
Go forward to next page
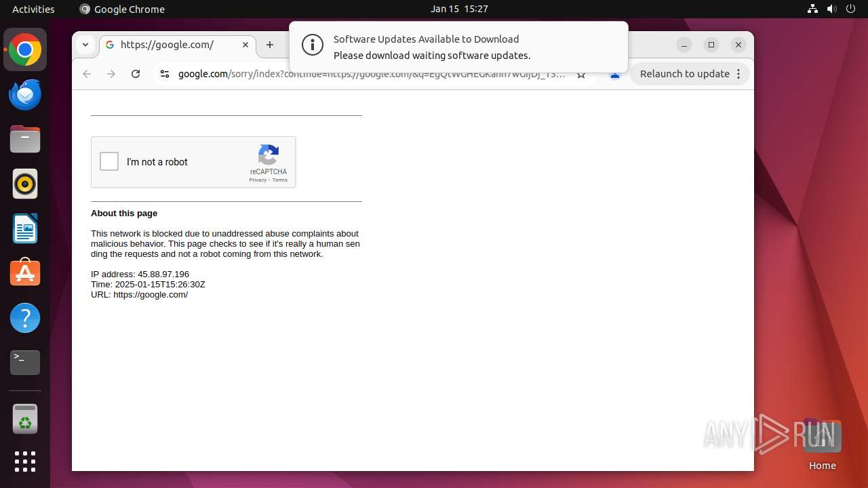pos(111,74)
